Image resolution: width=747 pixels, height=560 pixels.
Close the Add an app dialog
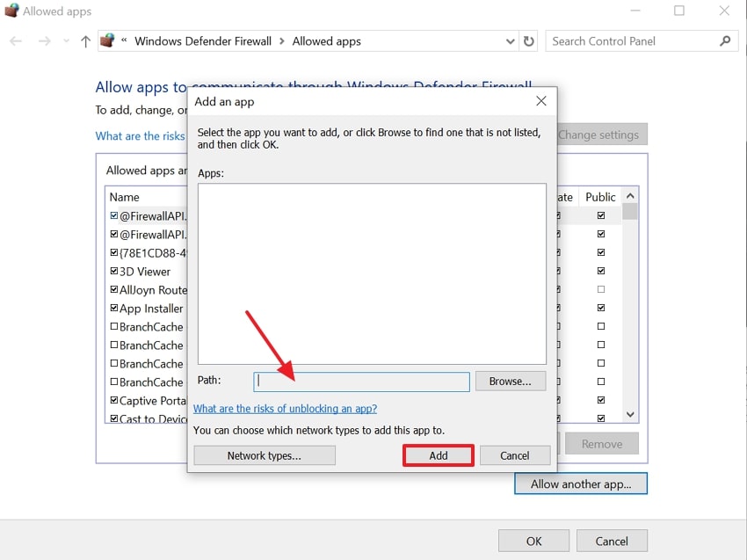(x=541, y=101)
